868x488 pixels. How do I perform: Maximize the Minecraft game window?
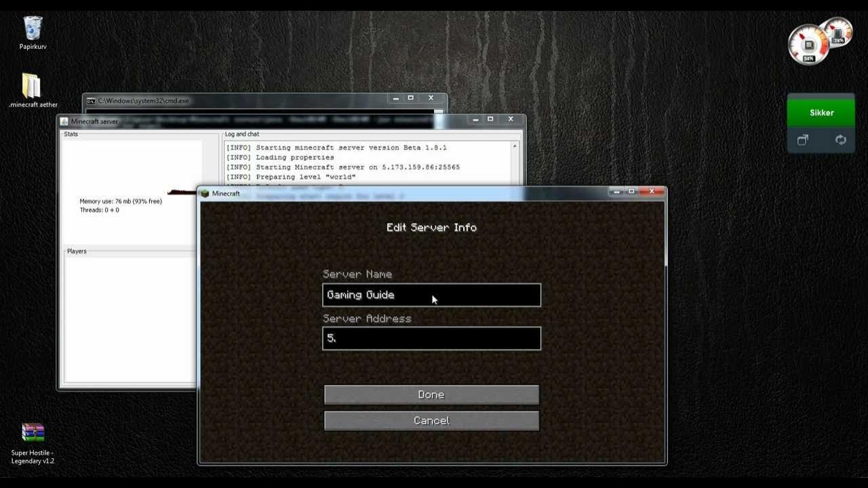click(x=631, y=192)
